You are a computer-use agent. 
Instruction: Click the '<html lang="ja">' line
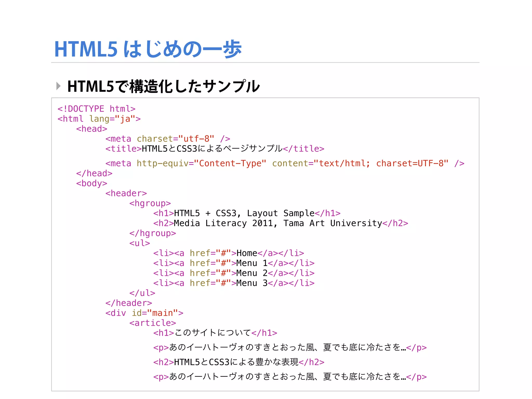(x=99, y=119)
